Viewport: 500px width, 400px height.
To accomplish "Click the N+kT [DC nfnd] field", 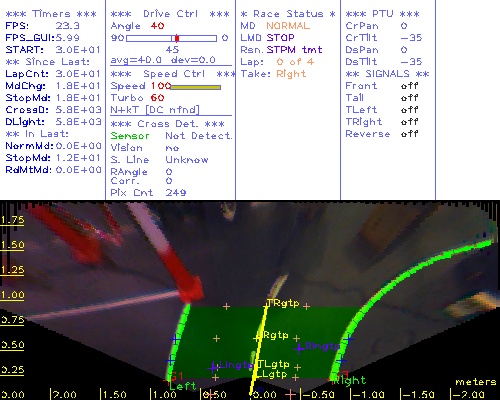I will [155, 110].
